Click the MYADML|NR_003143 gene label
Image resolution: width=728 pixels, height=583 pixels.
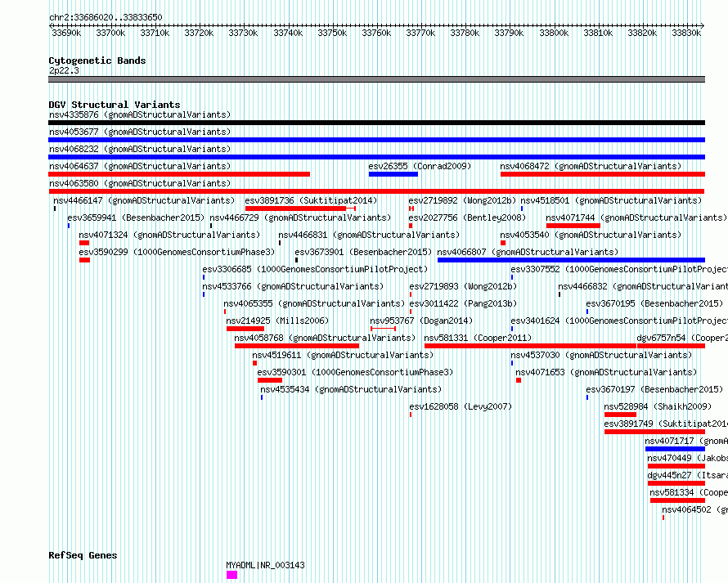[265, 565]
